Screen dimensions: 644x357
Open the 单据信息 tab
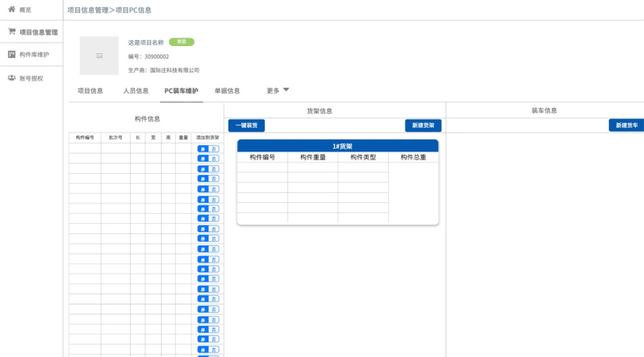227,91
